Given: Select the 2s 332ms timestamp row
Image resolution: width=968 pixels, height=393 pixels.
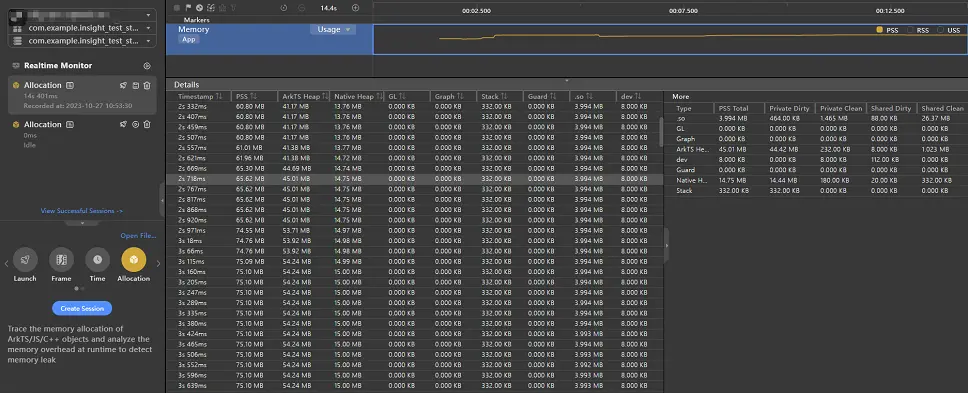Looking at the screenshot, I should [414, 107].
